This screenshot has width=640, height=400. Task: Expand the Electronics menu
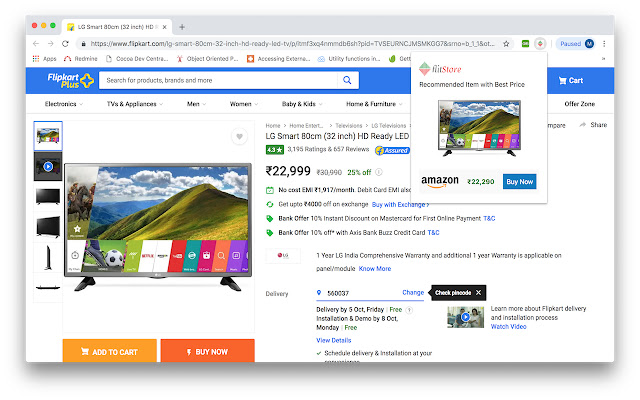coord(64,104)
